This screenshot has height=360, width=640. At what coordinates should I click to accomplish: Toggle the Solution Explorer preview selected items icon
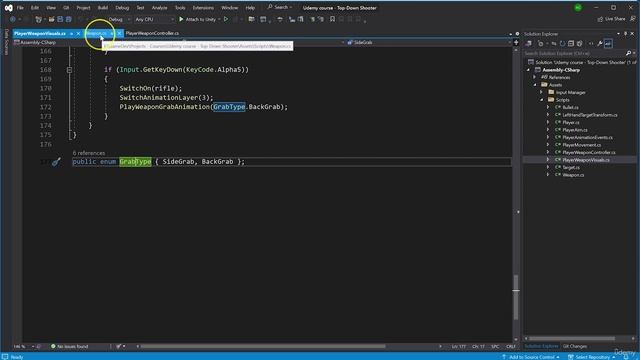tap(608, 44)
